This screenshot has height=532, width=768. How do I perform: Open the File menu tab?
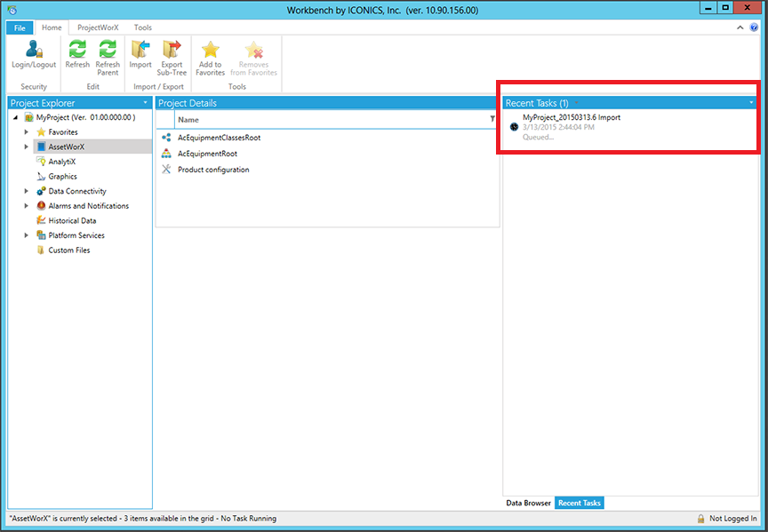point(20,28)
